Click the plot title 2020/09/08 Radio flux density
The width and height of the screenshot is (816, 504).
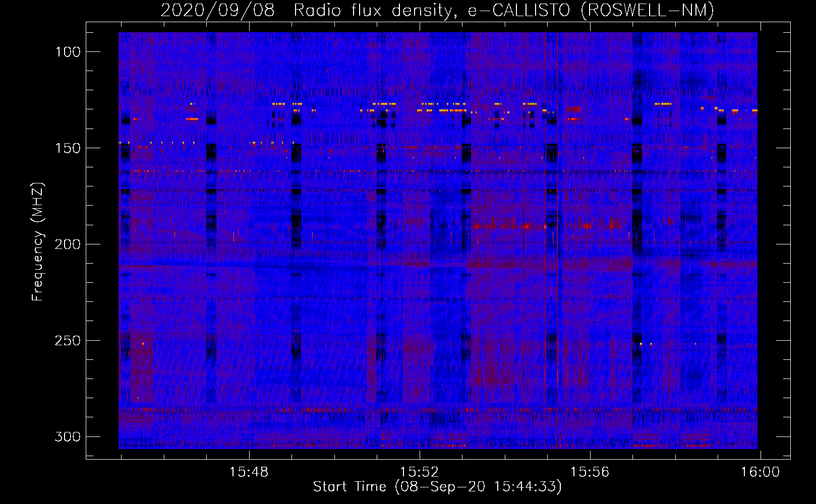click(437, 10)
